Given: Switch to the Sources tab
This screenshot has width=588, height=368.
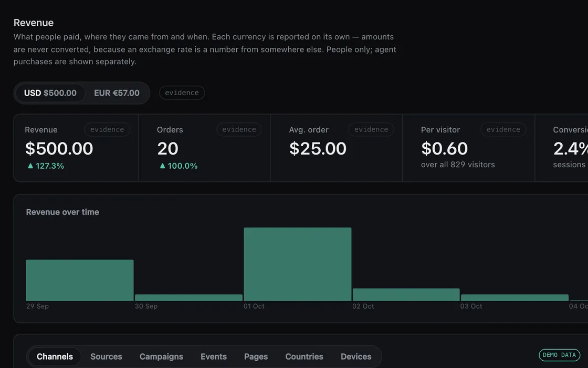Looking at the screenshot, I should [106, 356].
